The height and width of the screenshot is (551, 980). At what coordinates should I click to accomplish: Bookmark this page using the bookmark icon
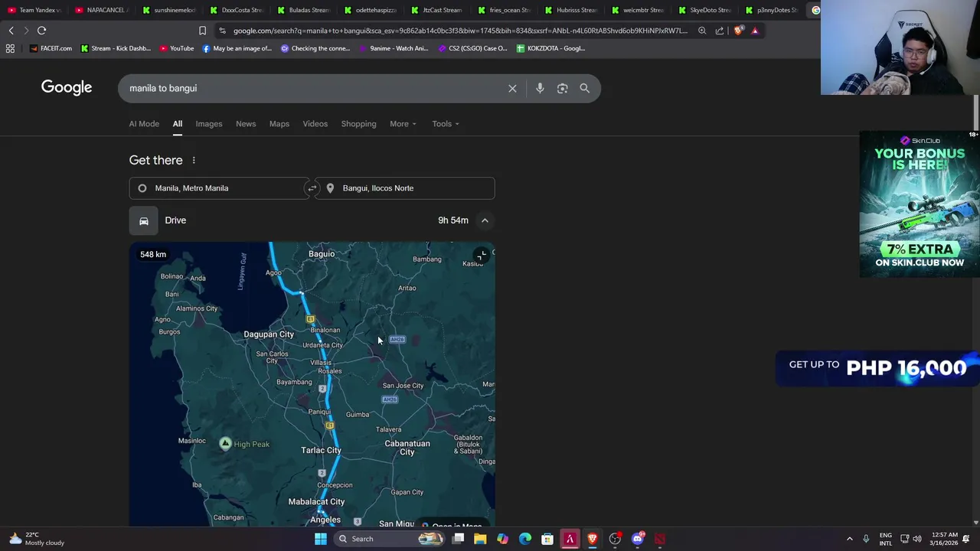pyautogui.click(x=202, y=31)
